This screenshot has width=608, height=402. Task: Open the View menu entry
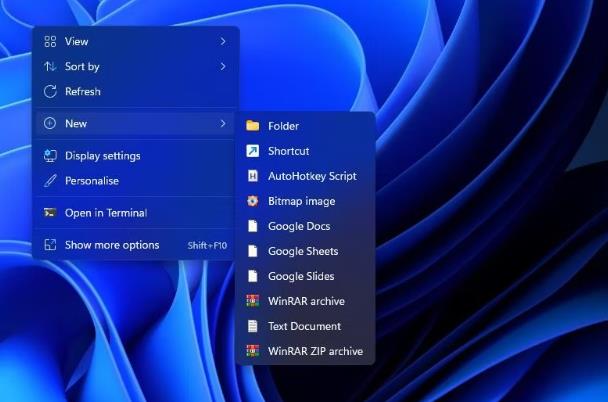tap(135, 41)
